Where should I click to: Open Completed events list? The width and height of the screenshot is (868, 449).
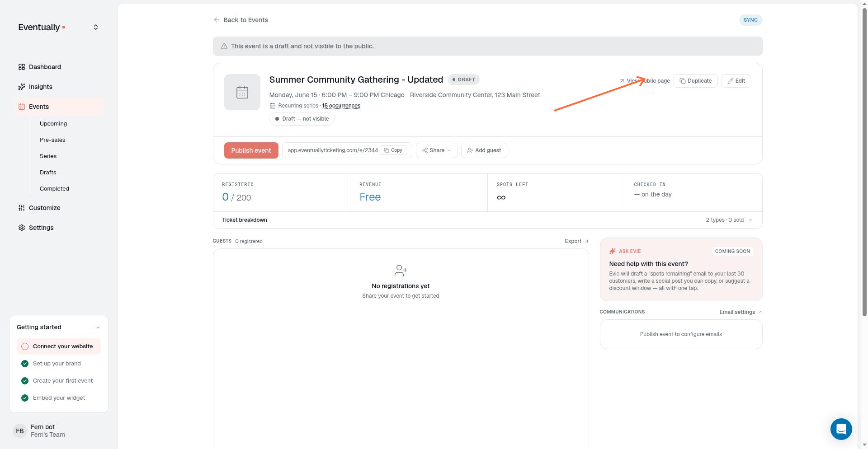[54, 189]
